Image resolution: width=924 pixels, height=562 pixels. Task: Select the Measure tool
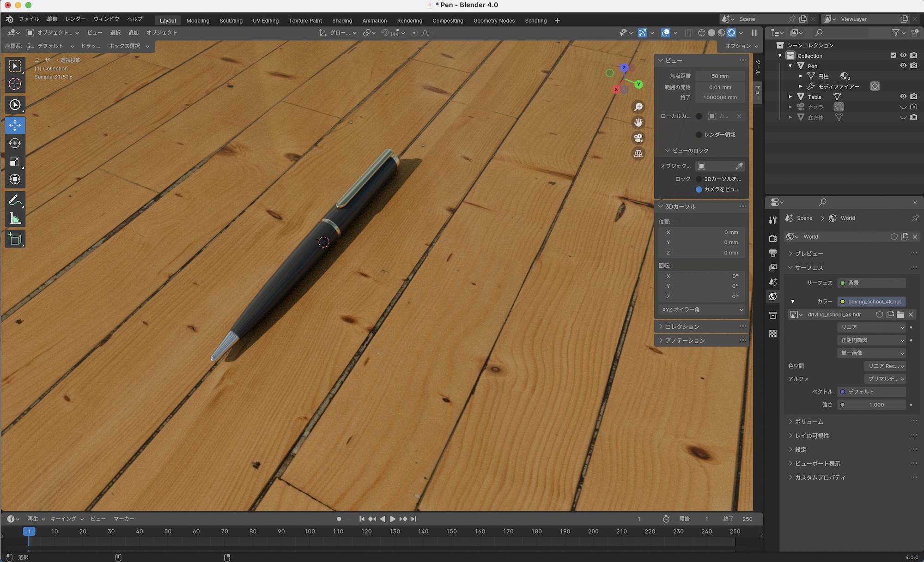(15, 218)
